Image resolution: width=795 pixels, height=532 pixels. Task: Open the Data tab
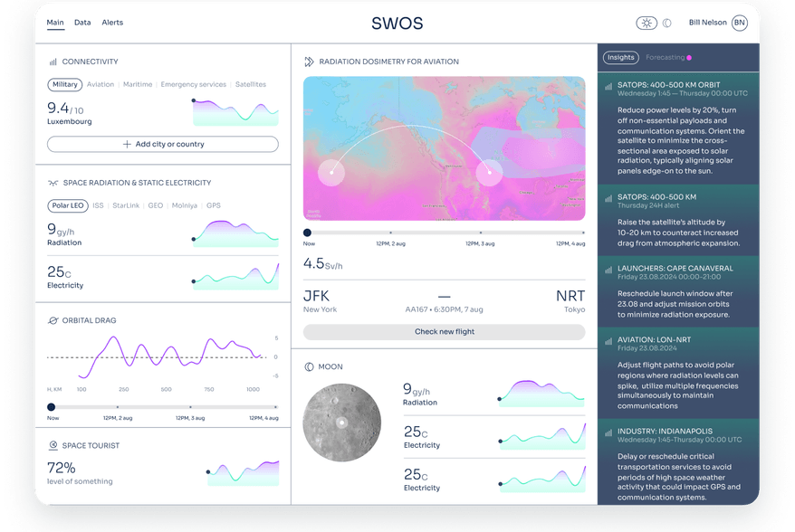82,22
